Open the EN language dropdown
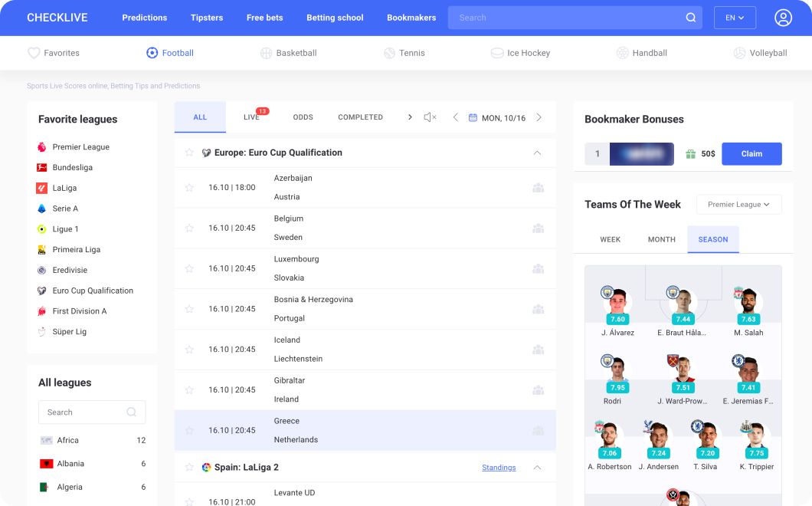 click(735, 18)
